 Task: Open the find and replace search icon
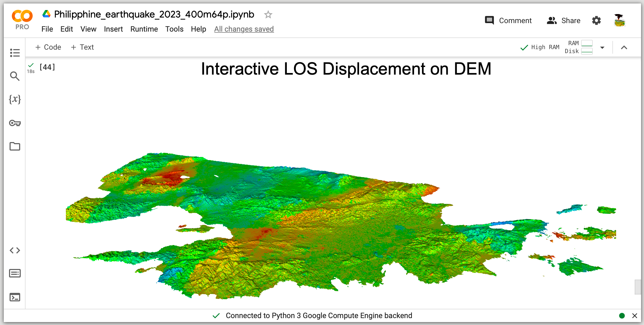15,76
